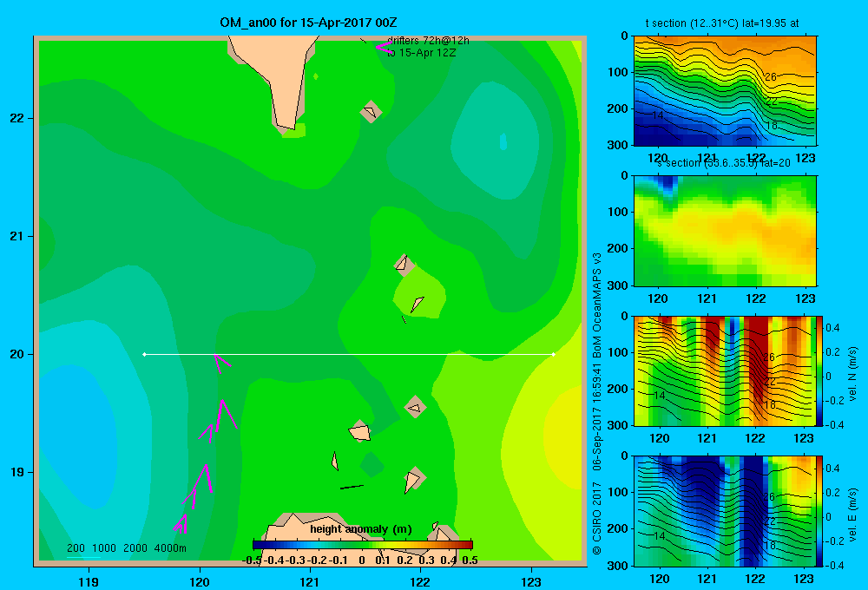Click the '122' longitude tick under the vel. E section
This screenshot has width=868, height=590.
[x=755, y=579]
